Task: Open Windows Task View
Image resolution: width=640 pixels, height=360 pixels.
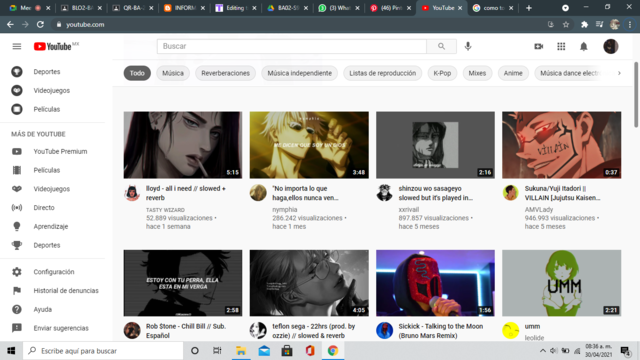Action: click(x=217, y=351)
